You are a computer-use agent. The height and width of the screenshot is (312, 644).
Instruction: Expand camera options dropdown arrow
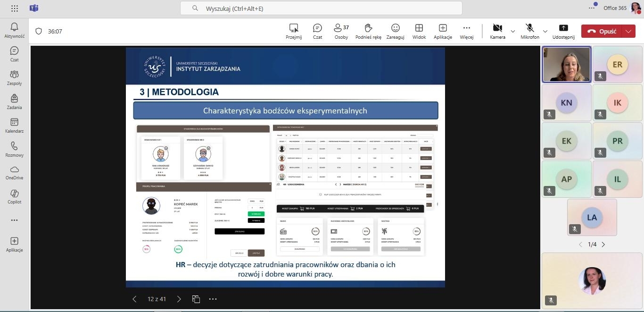[513, 32]
